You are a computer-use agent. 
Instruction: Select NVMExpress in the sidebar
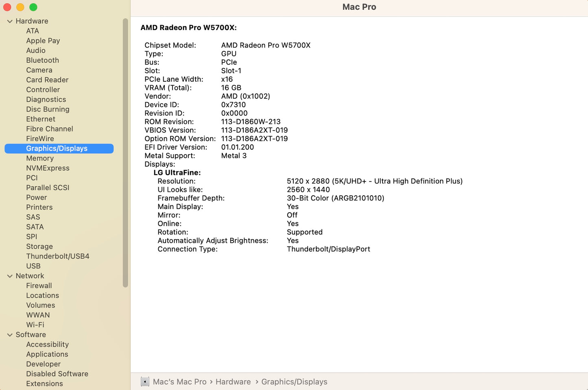pos(48,168)
